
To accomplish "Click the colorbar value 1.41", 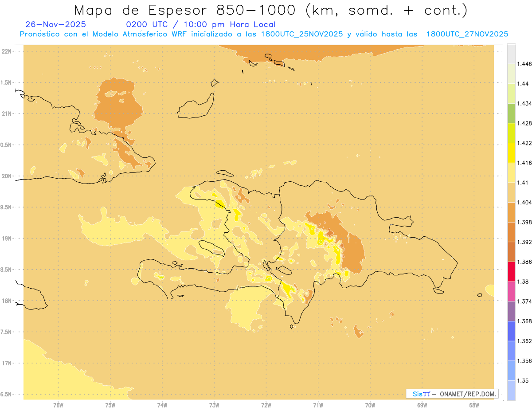I will click(523, 183).
